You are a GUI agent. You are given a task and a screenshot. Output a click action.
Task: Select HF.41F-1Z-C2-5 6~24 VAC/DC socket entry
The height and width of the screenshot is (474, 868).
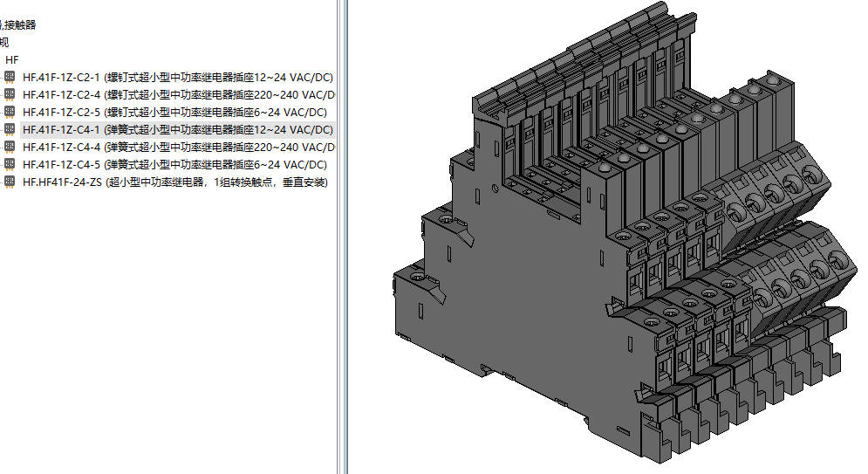[x=174, y=113]
